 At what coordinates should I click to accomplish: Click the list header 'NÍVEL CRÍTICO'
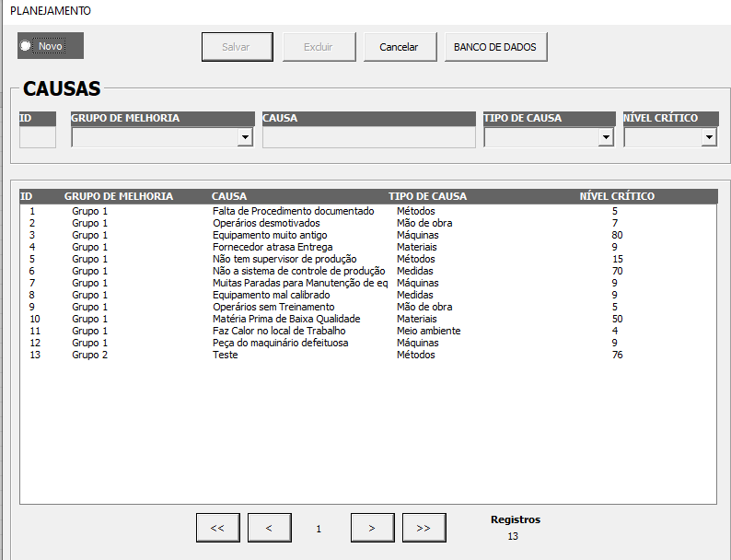pyautogui.click(x=617, y=196)
